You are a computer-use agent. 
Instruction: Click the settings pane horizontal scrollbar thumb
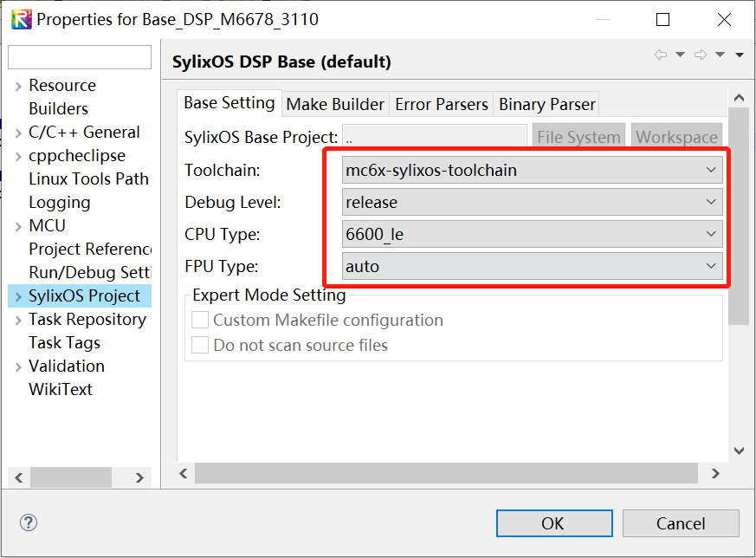446,473
